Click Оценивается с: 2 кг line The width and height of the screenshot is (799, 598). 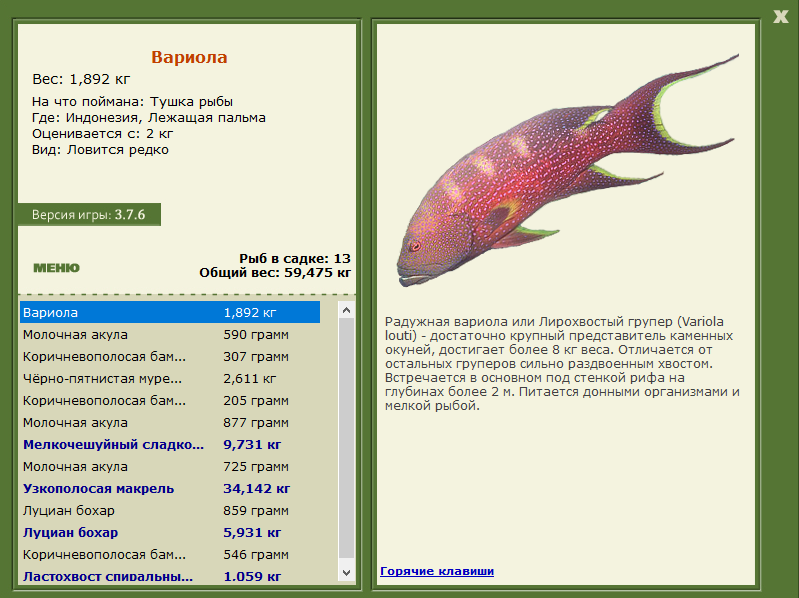coord(102,134)
